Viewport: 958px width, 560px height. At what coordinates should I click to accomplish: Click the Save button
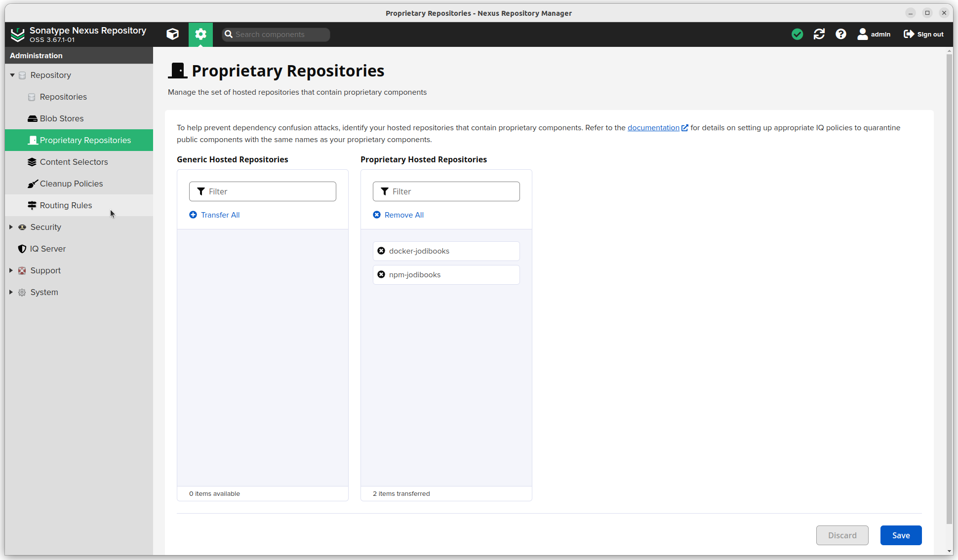pos(901,535)
